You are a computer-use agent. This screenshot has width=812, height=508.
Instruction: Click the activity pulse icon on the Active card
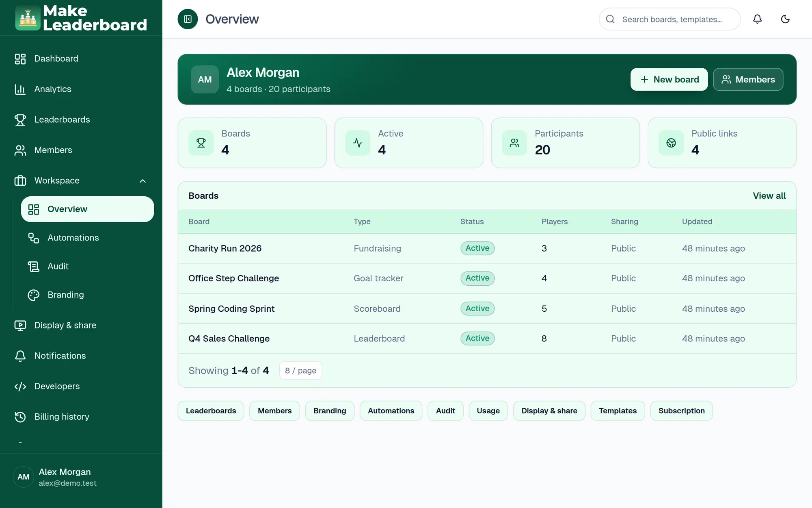(x=358, y=143)
